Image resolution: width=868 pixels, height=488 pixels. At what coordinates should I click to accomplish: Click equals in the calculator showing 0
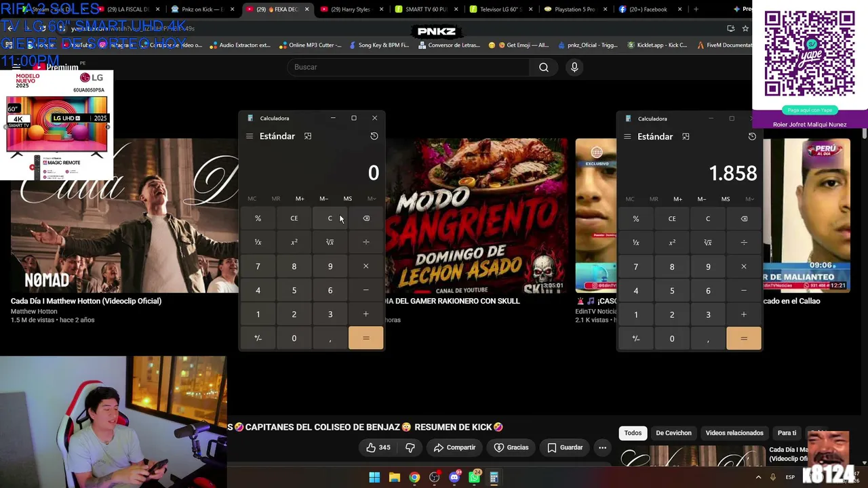(x=366, y=338)
